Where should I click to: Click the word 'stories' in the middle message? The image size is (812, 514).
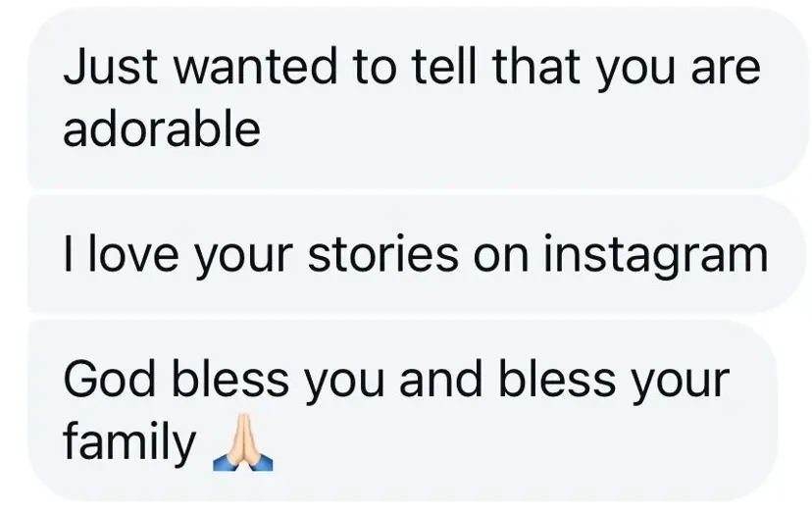[382, 255]
